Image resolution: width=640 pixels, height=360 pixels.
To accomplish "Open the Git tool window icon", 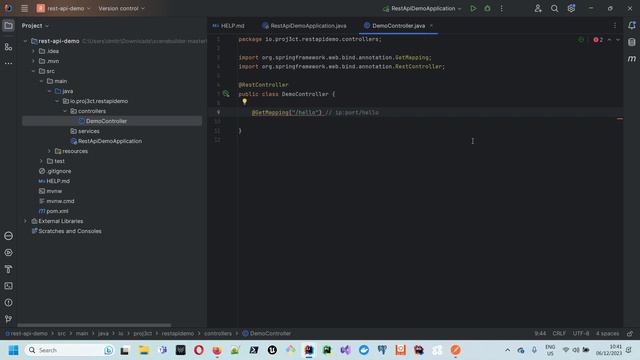I will click(8, 319).
